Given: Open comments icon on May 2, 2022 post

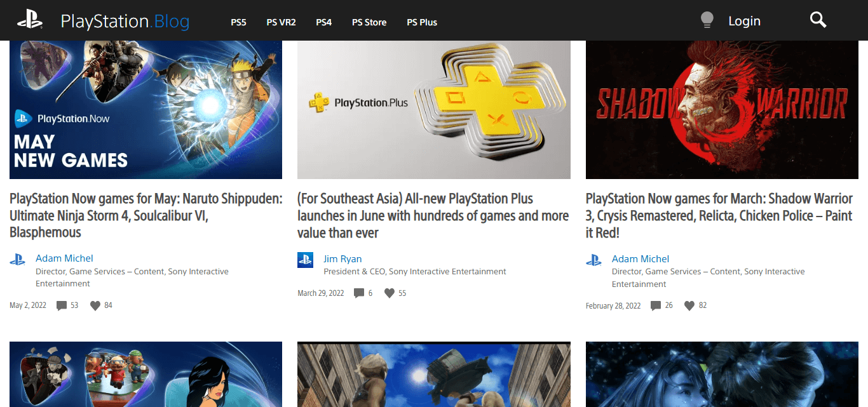Looking at the screenshot, I should (62, 305).
